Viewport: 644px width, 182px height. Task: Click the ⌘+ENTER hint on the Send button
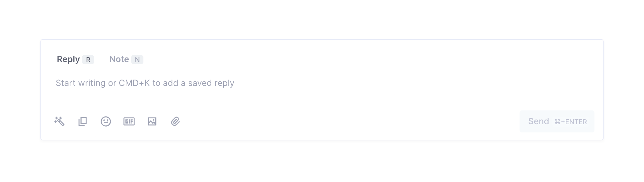(x=571, y=122)
